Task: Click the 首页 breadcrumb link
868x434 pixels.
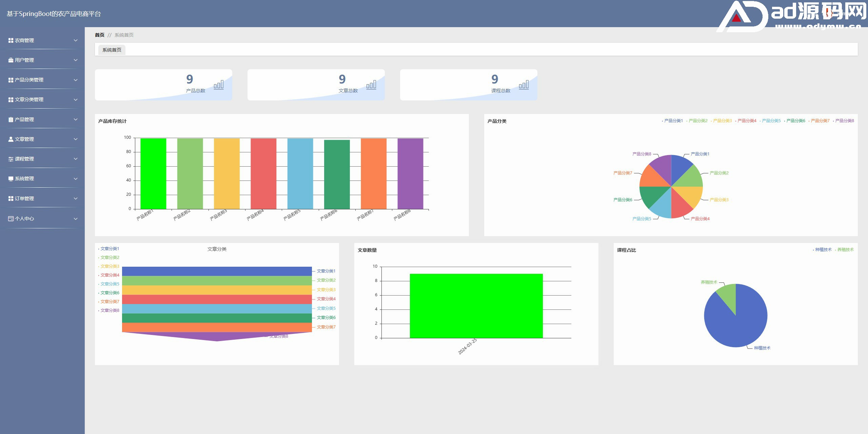Action: [x=100, y=35]
